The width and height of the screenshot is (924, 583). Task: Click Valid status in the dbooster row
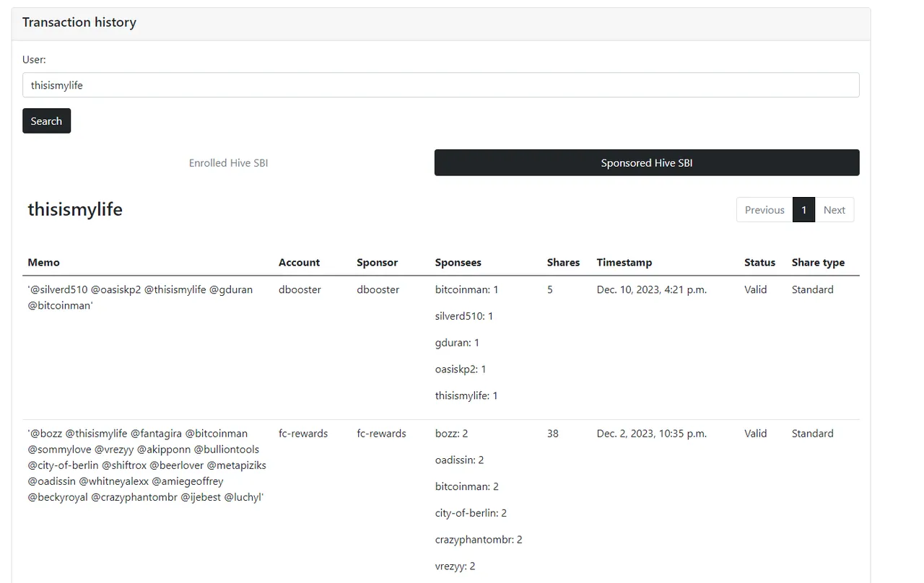756,289
